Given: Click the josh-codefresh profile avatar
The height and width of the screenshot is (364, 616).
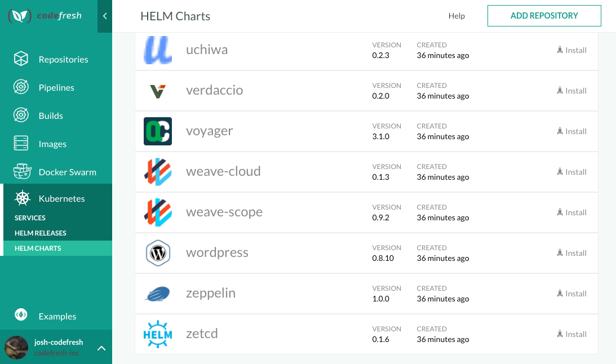Looking at the screenshot, I should click(x=16, y=348).
